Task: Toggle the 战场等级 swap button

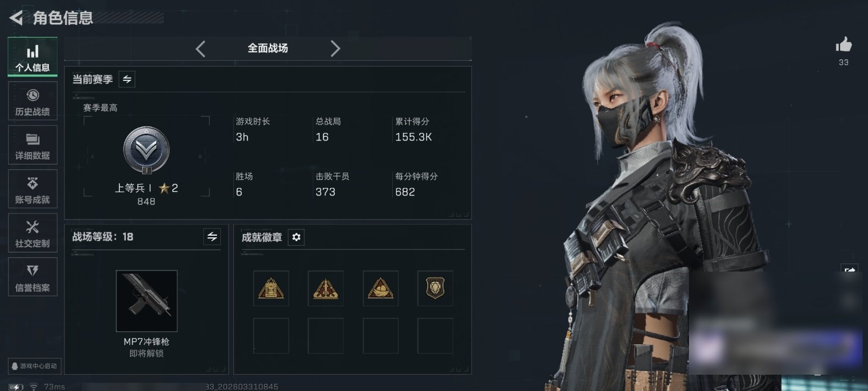Action: click(212, 237)
